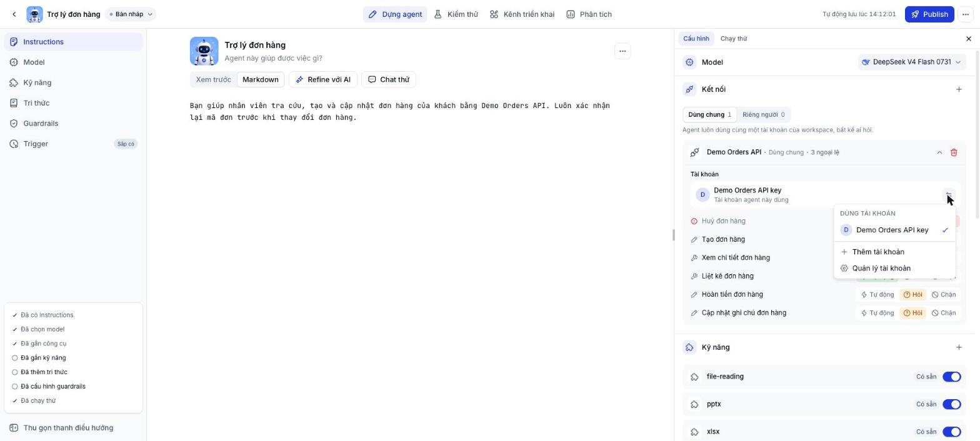Click the Huỷ đơn hàng warning icon

[694, 221]
